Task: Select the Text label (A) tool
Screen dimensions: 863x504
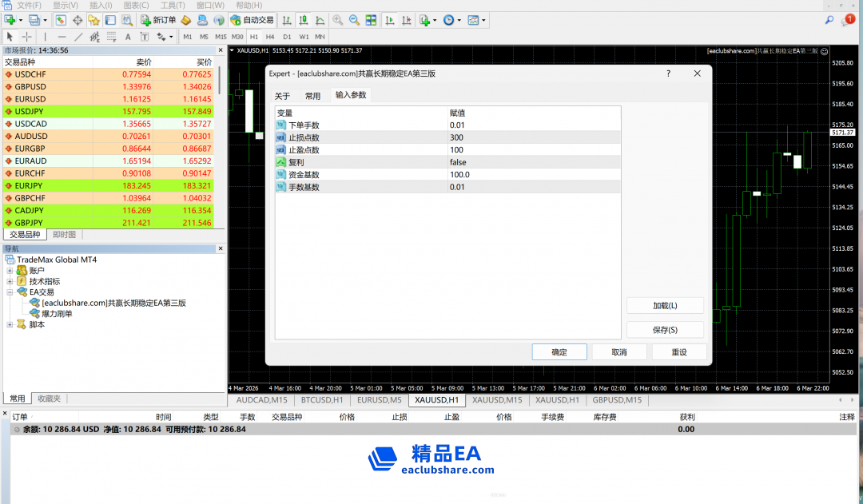Action: 128,37
